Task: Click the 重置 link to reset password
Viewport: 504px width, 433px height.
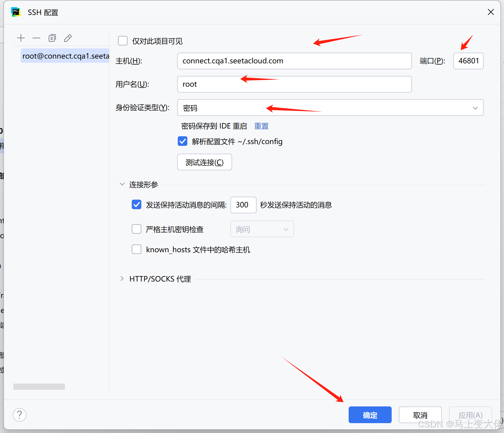Action: (261, 126)
